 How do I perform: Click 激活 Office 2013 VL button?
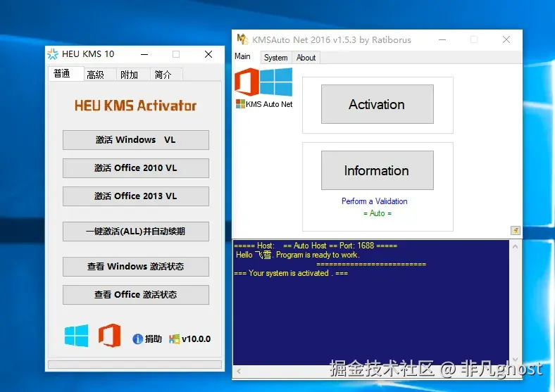[x=136, y=196]
